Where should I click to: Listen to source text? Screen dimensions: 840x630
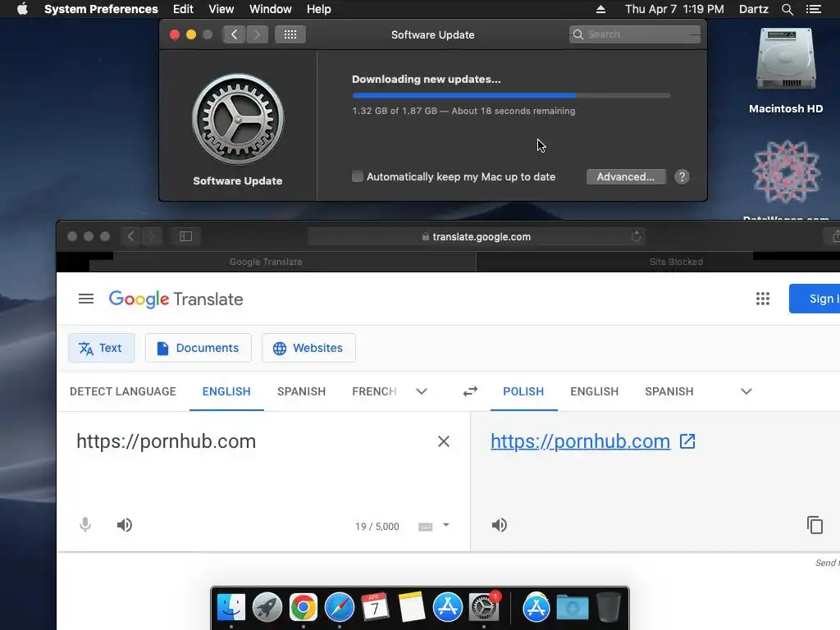click(125, 525)
